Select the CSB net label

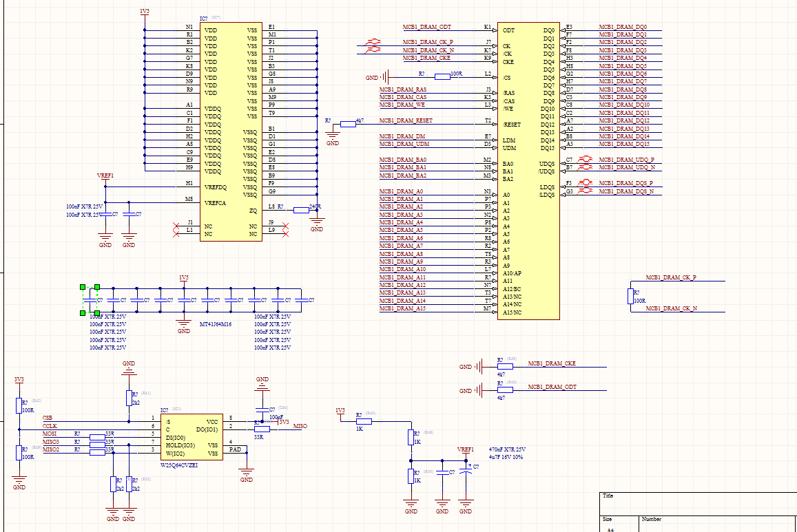pos(48,418)
